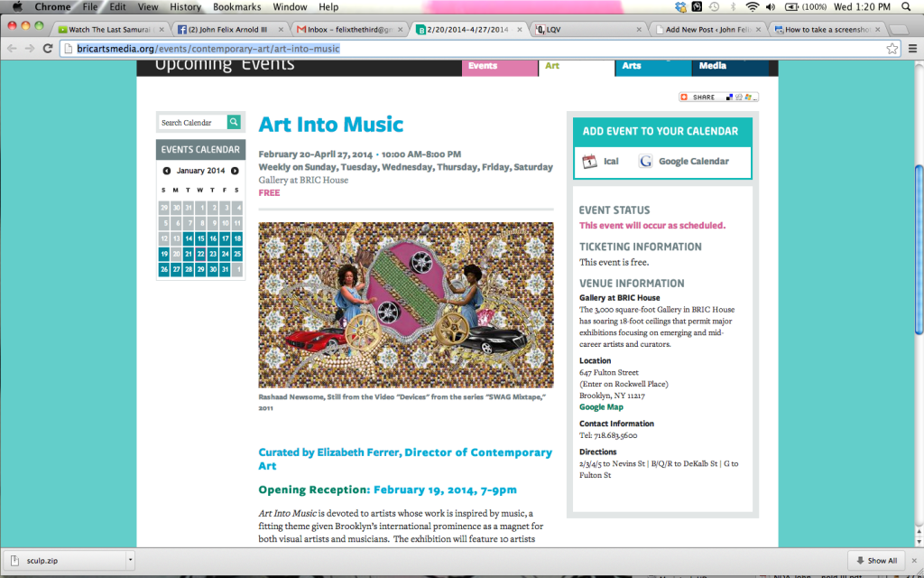This screenshot has height=578, width=924.
Task: Open the File menu
Action: pyautogui.click(x=90, y=7)
